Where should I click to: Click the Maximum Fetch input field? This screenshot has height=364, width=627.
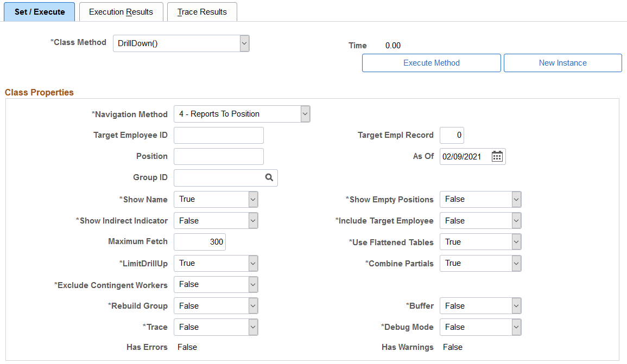199,241
